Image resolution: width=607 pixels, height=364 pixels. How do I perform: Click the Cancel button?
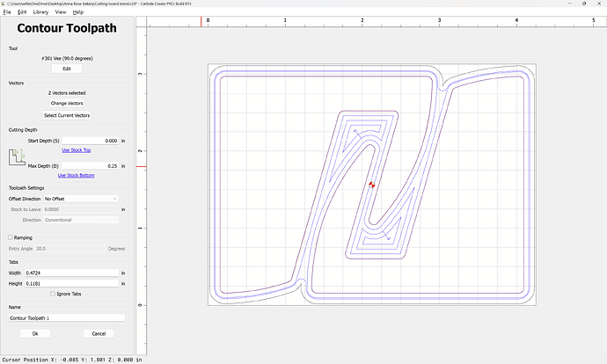pyautogui.click(x=99, y=333)
